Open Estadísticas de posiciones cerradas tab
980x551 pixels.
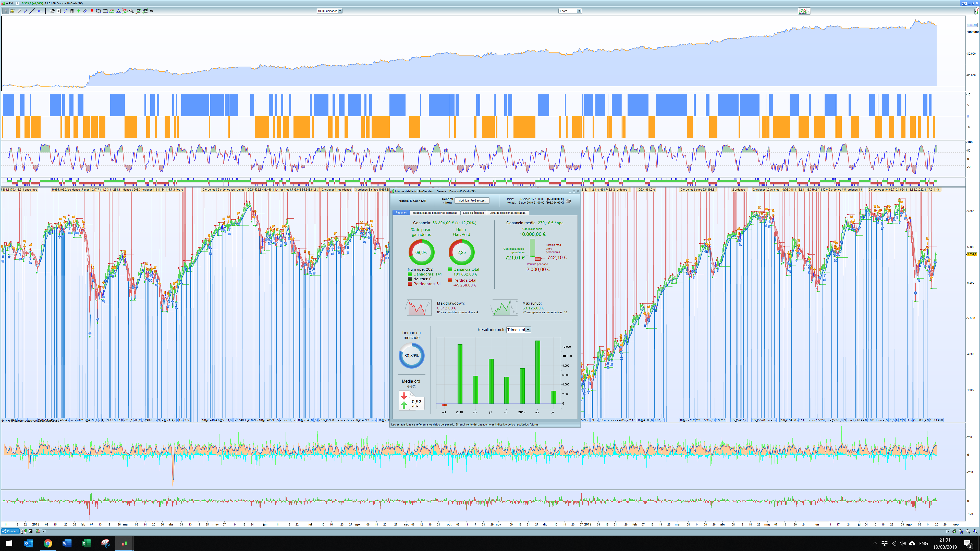(x=434, y=213)
